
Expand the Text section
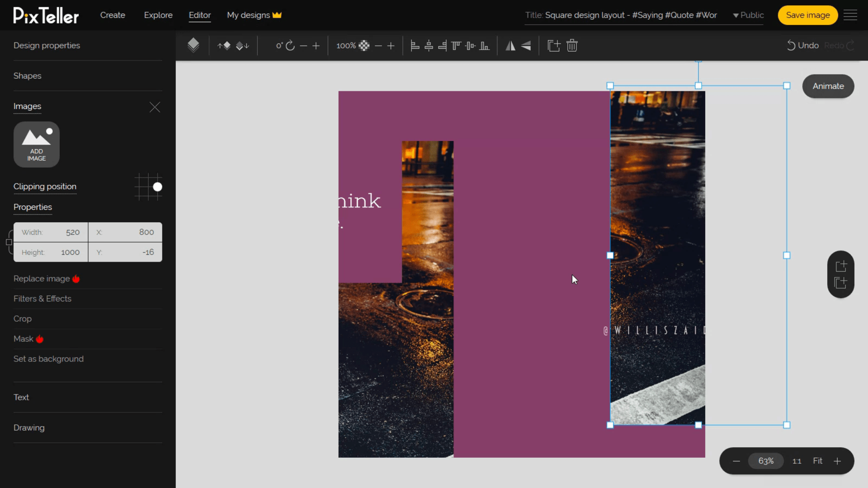[21, 397]
